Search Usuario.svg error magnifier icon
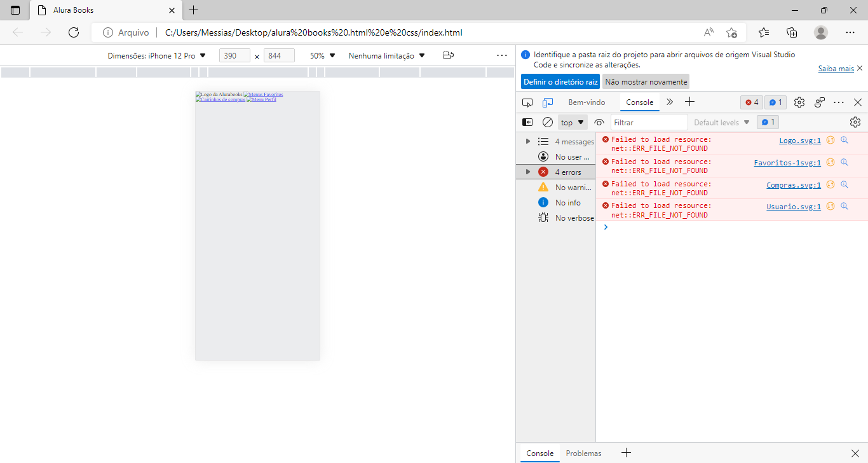 (844, 207)
